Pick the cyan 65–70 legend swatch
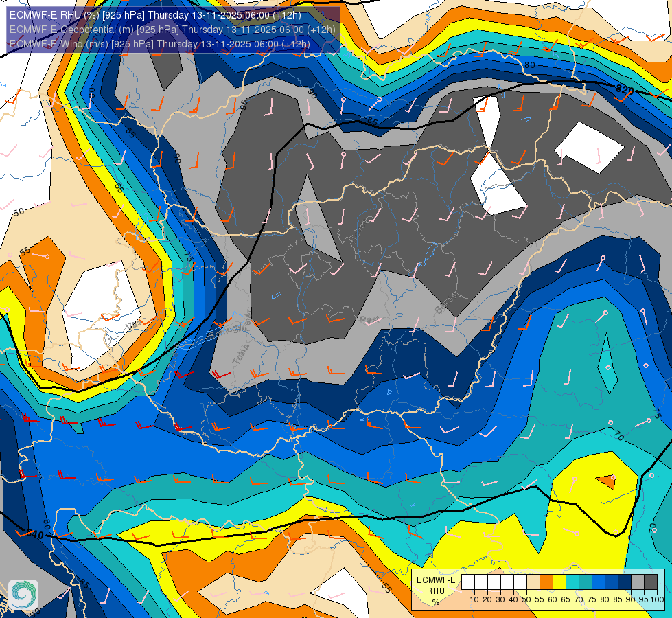 tap(572, 582)
